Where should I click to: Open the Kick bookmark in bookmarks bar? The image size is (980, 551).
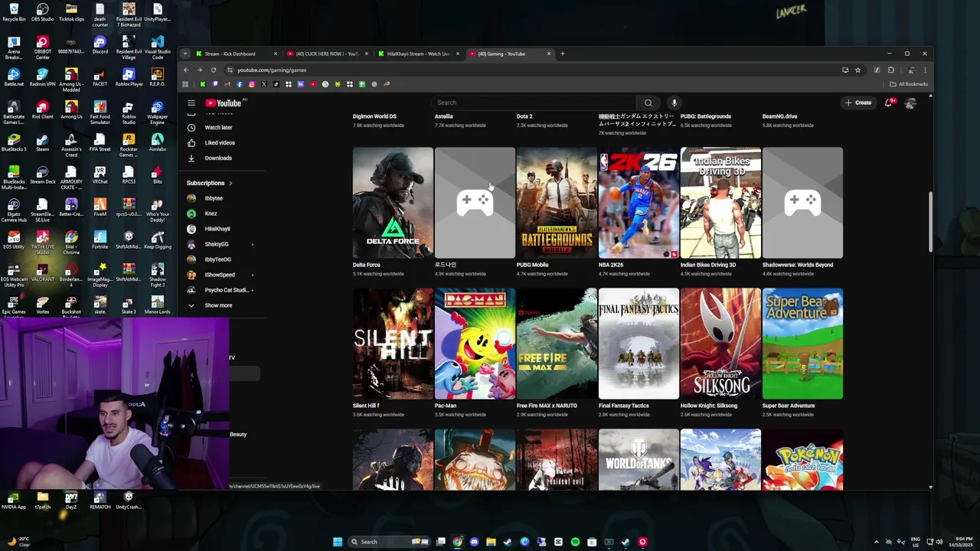203,84
